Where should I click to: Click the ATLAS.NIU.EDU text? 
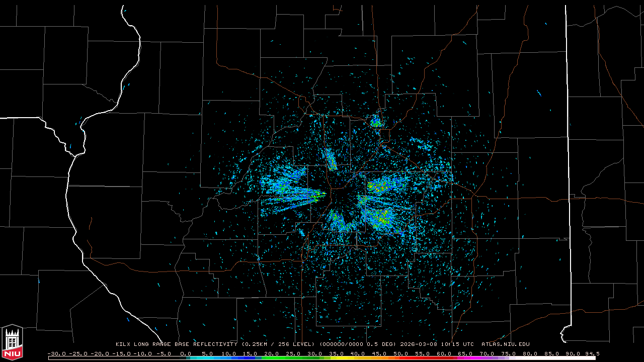coord(505,344)
